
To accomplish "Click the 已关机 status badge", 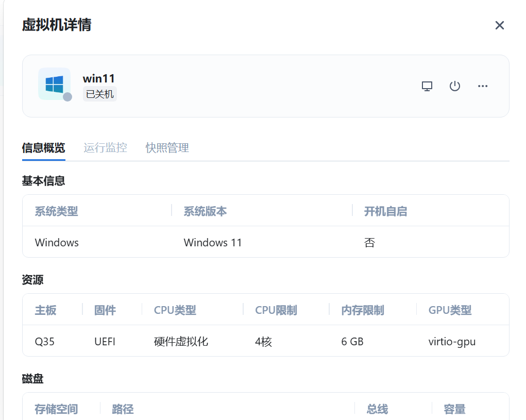I will (100, 94).
